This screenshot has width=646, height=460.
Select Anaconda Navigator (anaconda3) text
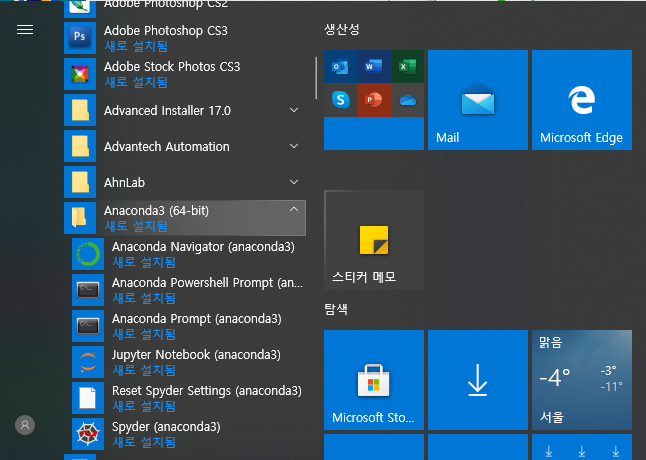[x=203, y=247]
